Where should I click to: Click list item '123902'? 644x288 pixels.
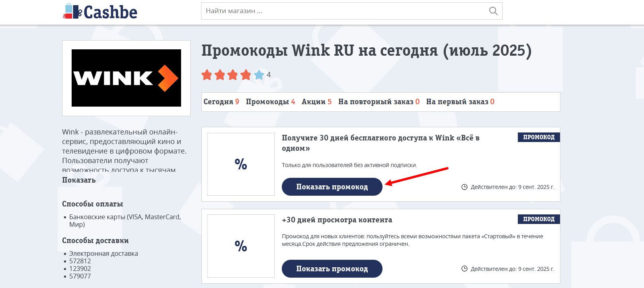pos(80,269)
